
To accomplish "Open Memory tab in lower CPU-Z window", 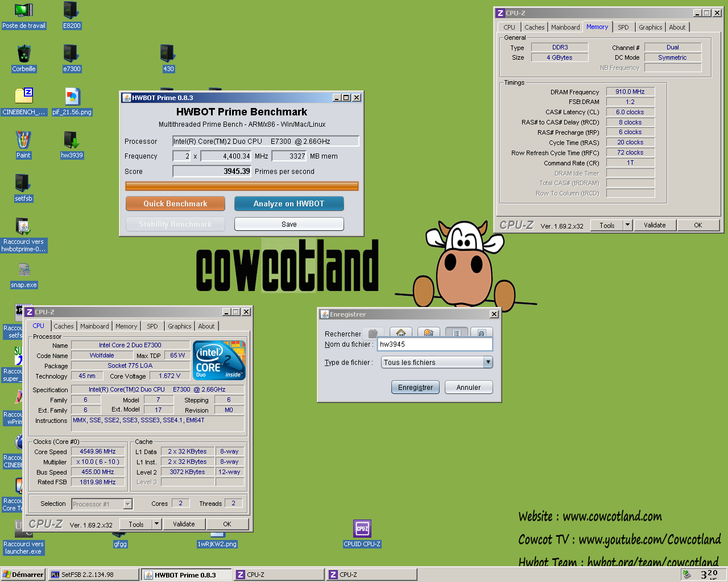I will coord(126,326).
